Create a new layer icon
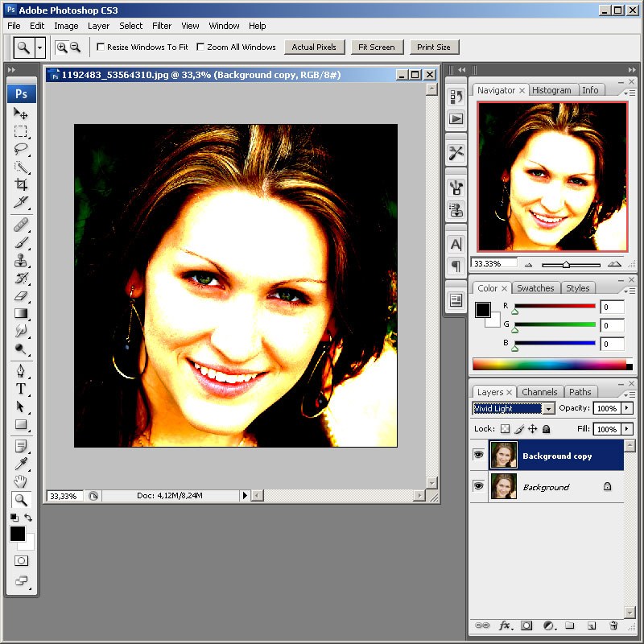The image size is (644, 644). pos(592,625)
